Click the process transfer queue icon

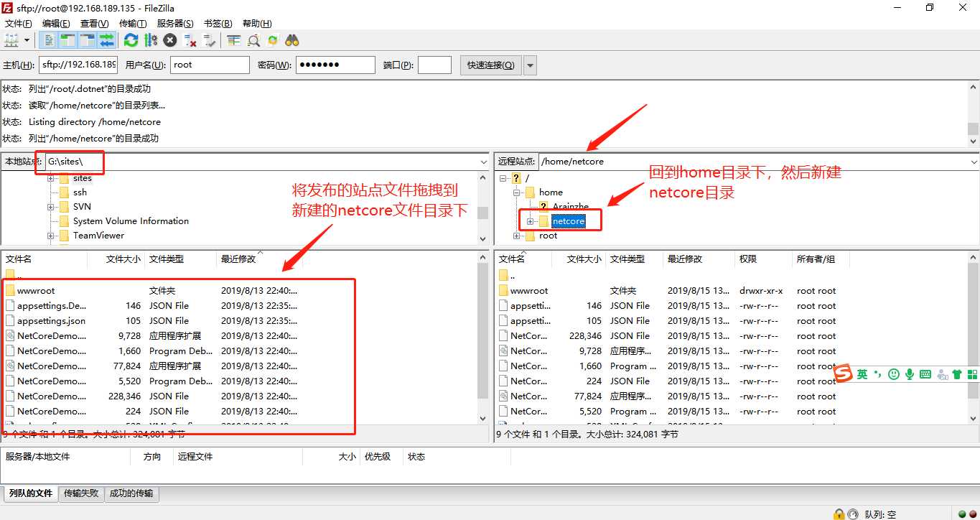pyautogui.click(x=150, y=40)
